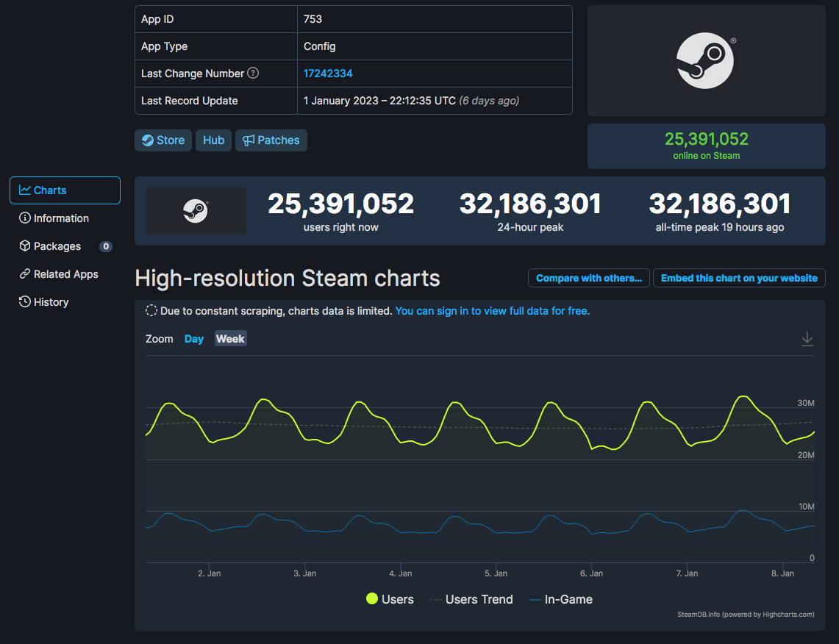
Task: Click the users right now label
Action: click(341, 227)
